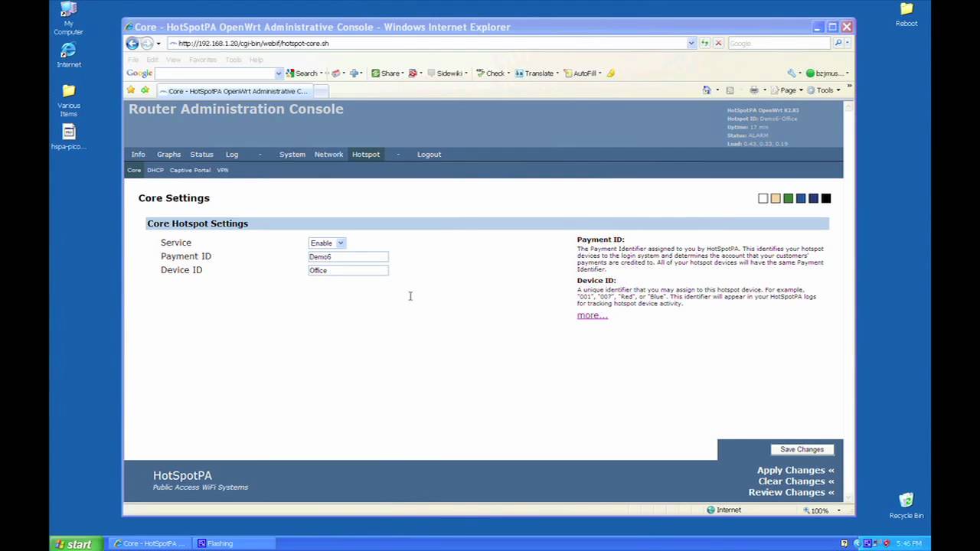Viewport: 980px width, 551px height.
Task: Switch to the Log tab
Action: [232, 155]
